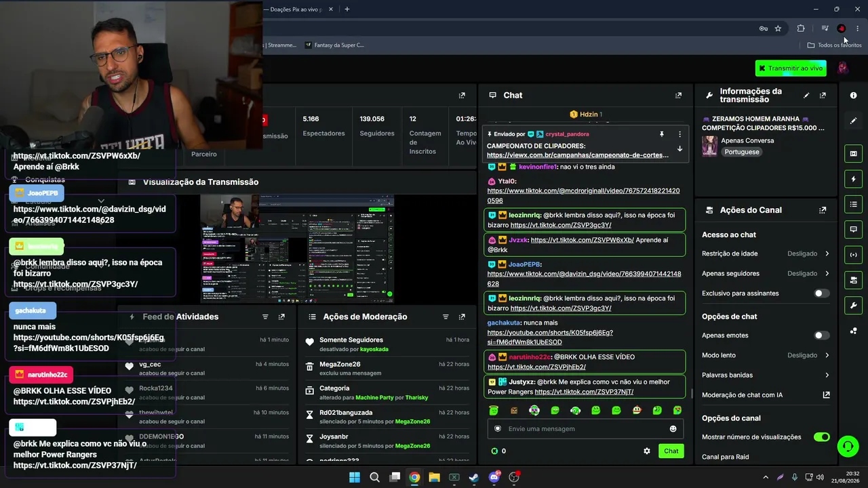Screen dimensions: 868x488
Task: Open the Fantasy da Super C... bookmark
Action: click(x=334, y=45)
